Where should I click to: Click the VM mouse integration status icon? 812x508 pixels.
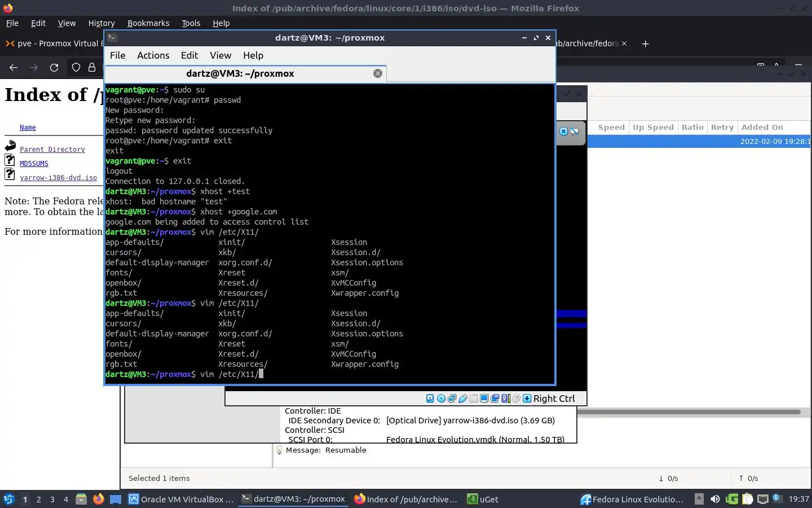tap(516, 398)
